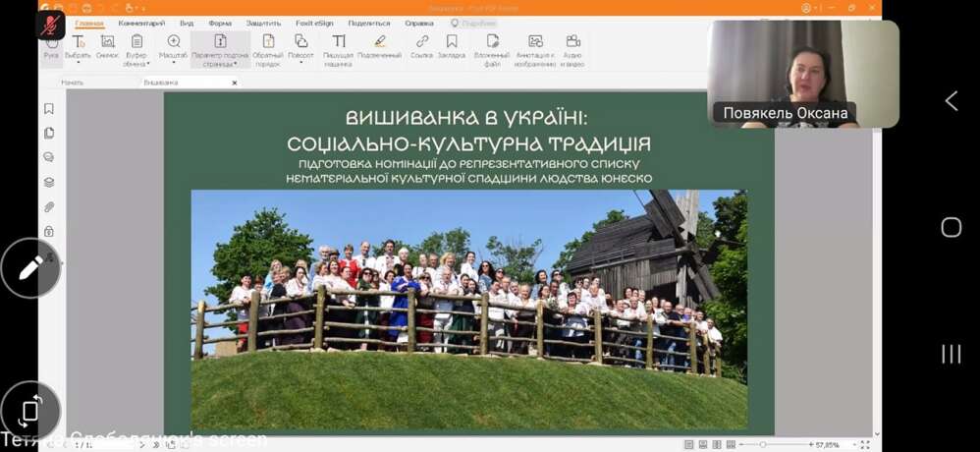The height and width of the screenshot is (452, 980).
Task: Open the Pages thumbnails side panel
Action: click(x=49, y=134)
